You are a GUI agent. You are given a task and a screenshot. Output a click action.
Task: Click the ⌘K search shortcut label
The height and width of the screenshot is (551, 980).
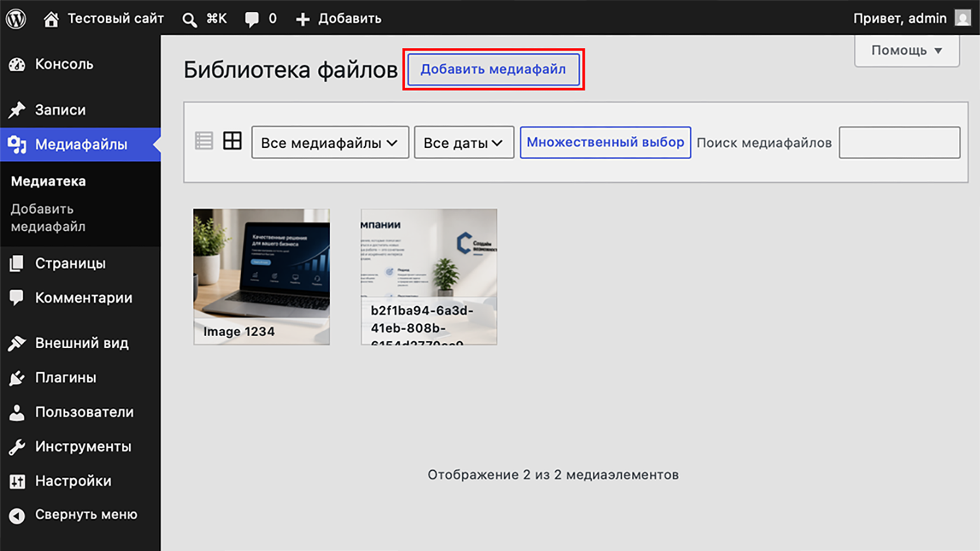click(x=216, y=18)
